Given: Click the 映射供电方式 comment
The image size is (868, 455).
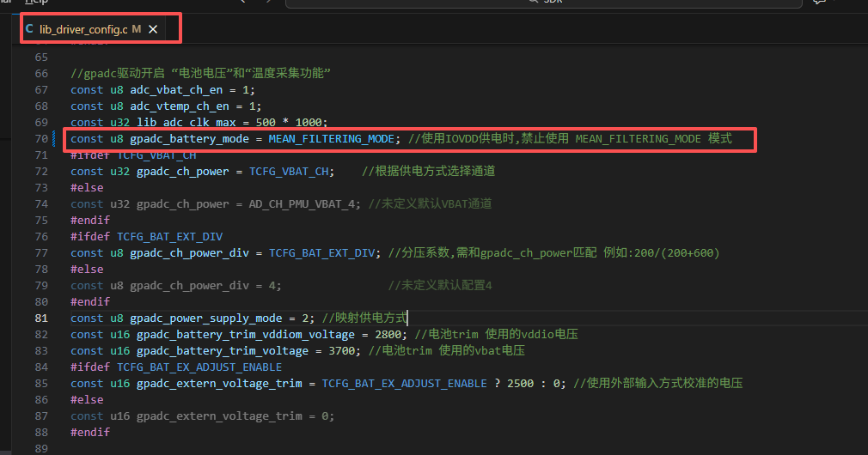Looking at the screenshot, I should [364, 318].
